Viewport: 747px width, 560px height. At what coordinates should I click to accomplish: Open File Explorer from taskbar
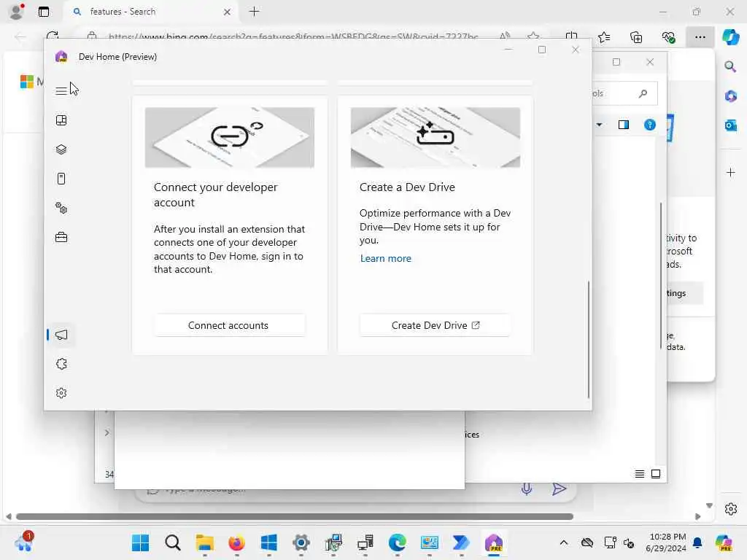[x=204, y=542]
